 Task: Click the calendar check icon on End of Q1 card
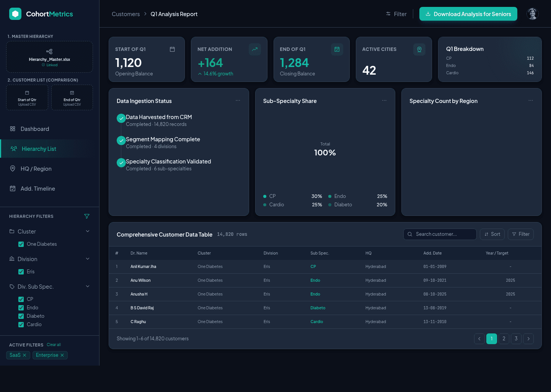[x=337, y=49]
